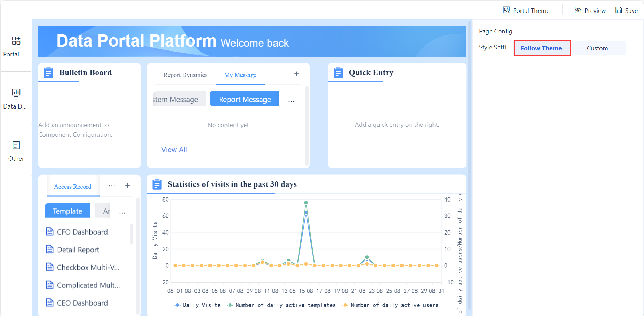Open more options next to Access Record

click(112, 185)
